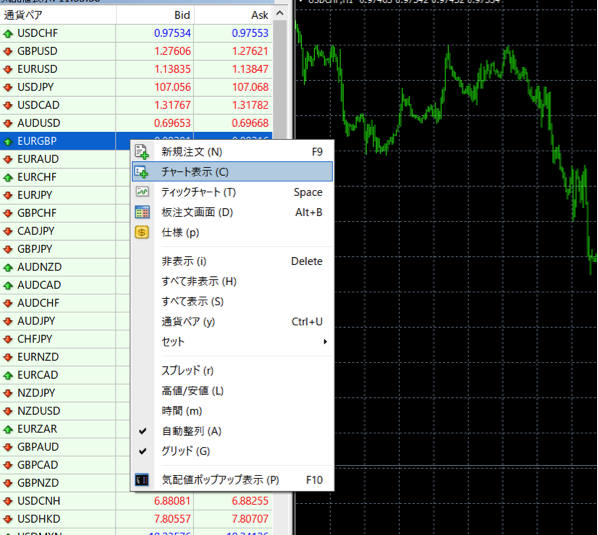598x535 pixels.
Task: Toggle the 高値/安値 (L) column
Action: click(232, 390)
